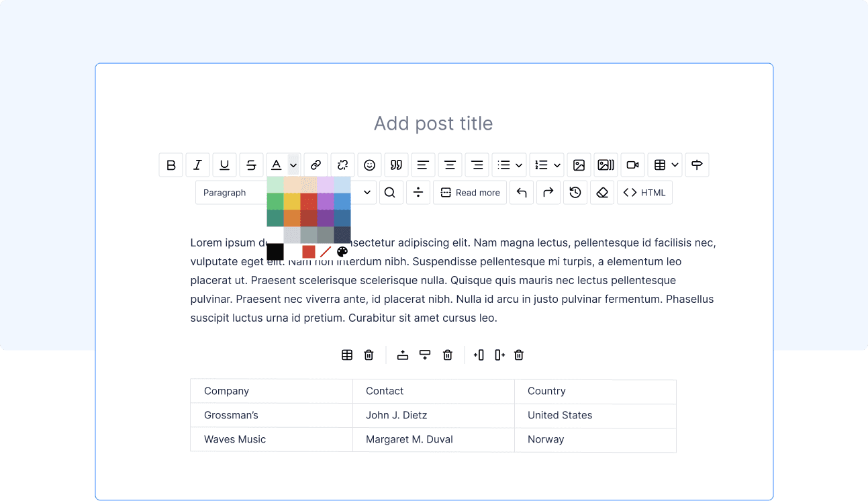Remove the hyperlink with the unlink icon
This screenshot has height=501, width=868.
tap(342, 165)
